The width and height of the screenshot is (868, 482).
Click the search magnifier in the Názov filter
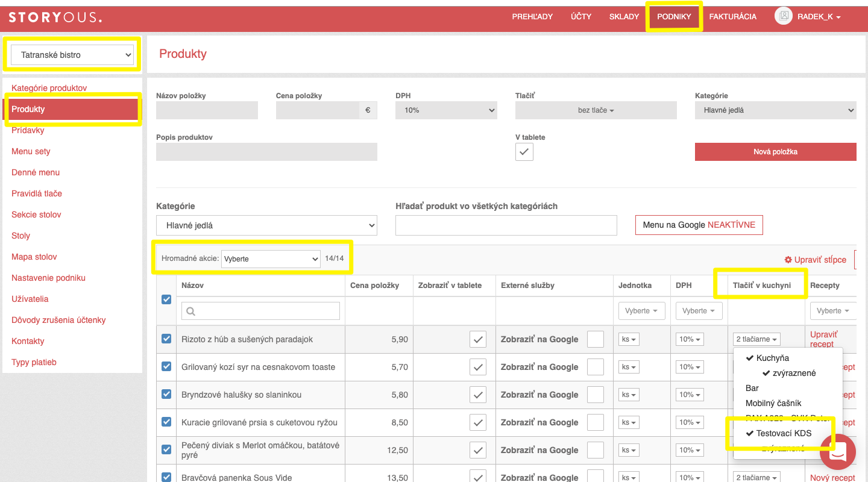(x=191, y=311)
